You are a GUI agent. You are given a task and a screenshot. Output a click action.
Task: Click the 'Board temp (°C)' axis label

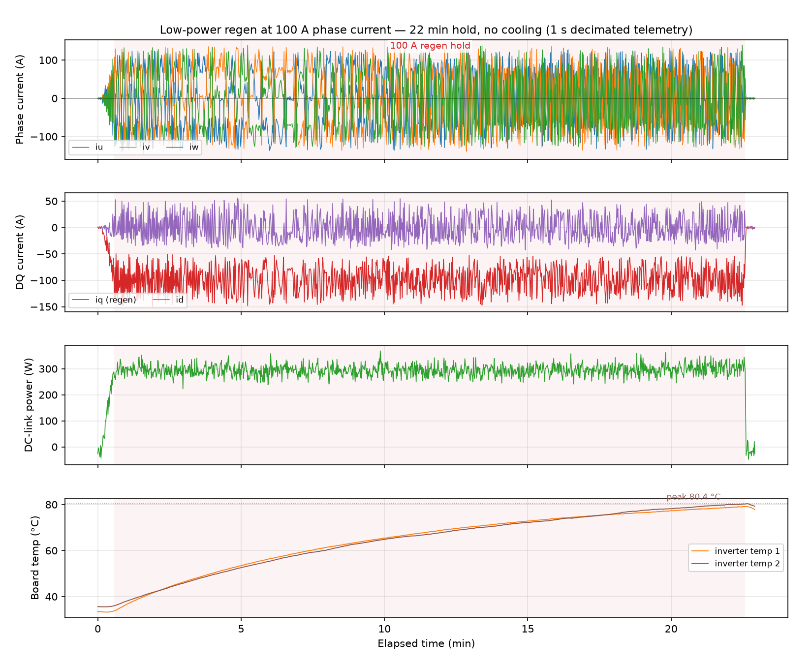pos(35,558)
